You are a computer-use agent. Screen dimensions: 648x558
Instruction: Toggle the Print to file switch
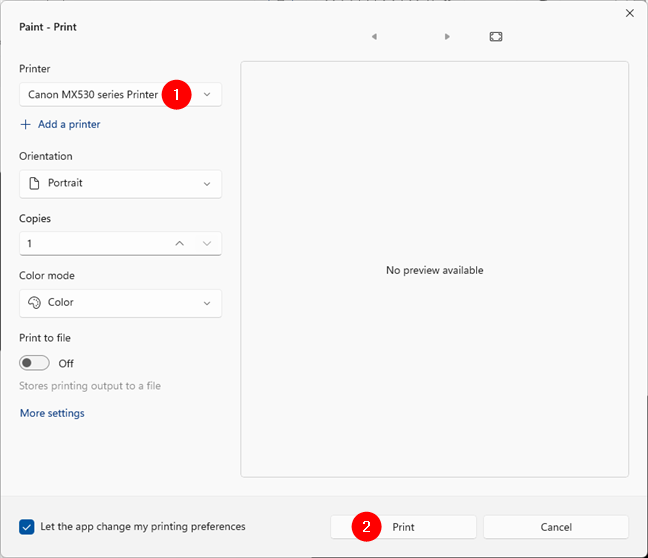tap(34, 363)
